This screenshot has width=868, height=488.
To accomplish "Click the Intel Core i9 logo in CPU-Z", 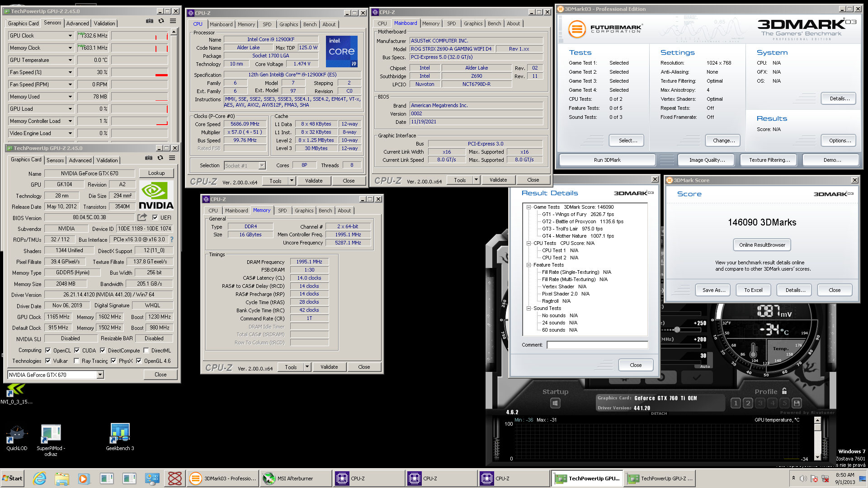I will tap(342, 52).
